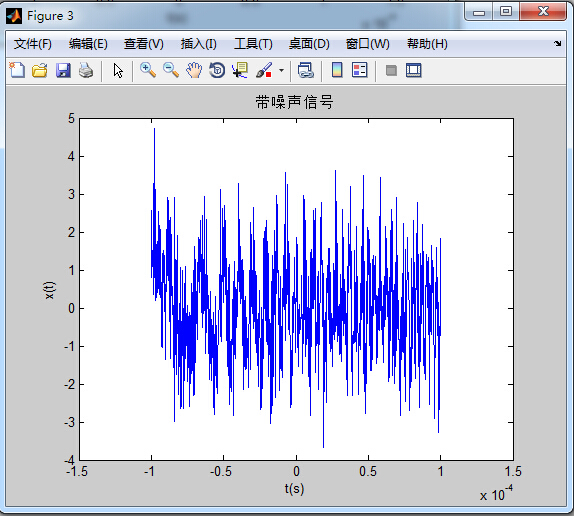Save the figure using the floppy disk icon
574x516 pixels.
[63, 70]
